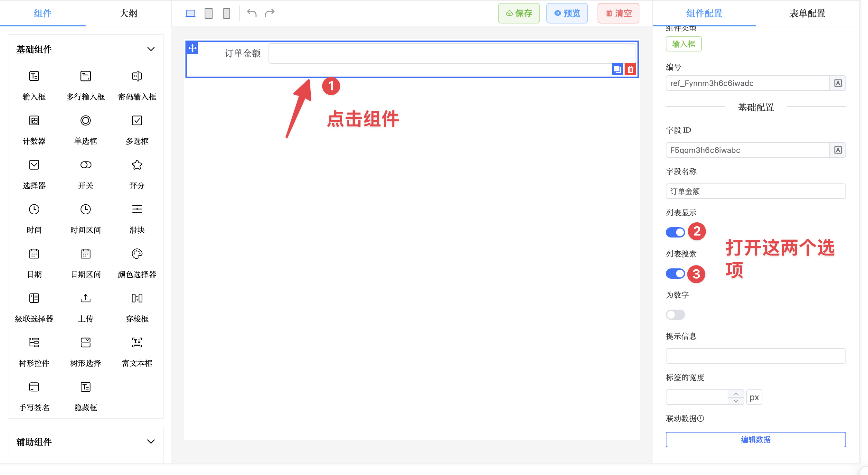This screenshot has height=475, width=868.
Task: Switch to mobile preview icon
Action: (226, 13)
